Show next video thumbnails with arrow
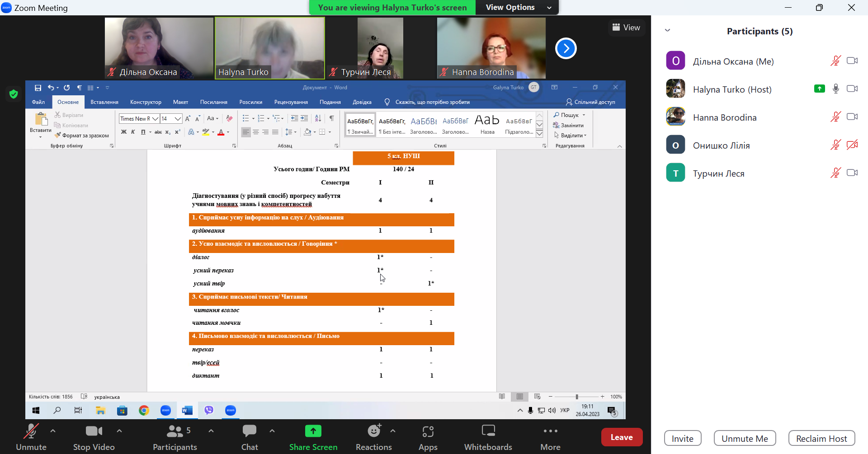This screenshot has height=454, width=868. pos(566,48)
